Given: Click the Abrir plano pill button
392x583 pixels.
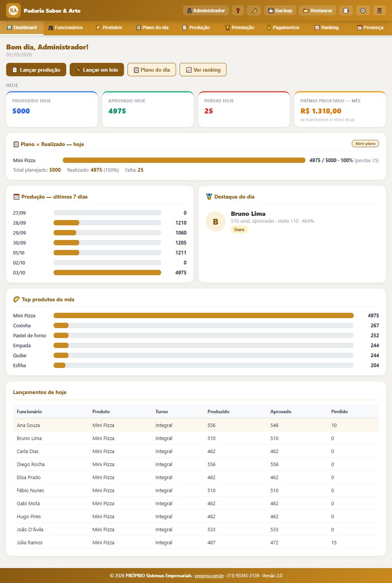Looking at the screenshot, I should click(365, 144).
